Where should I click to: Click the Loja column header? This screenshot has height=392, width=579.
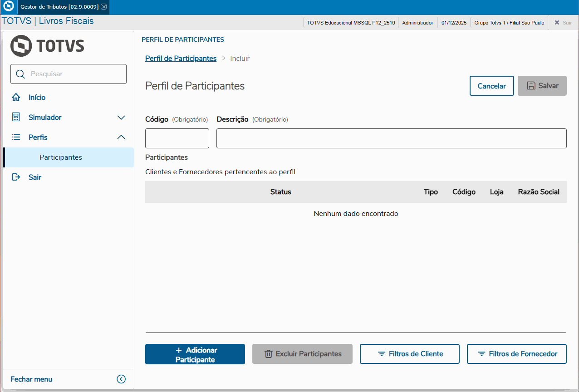[497, 192]
